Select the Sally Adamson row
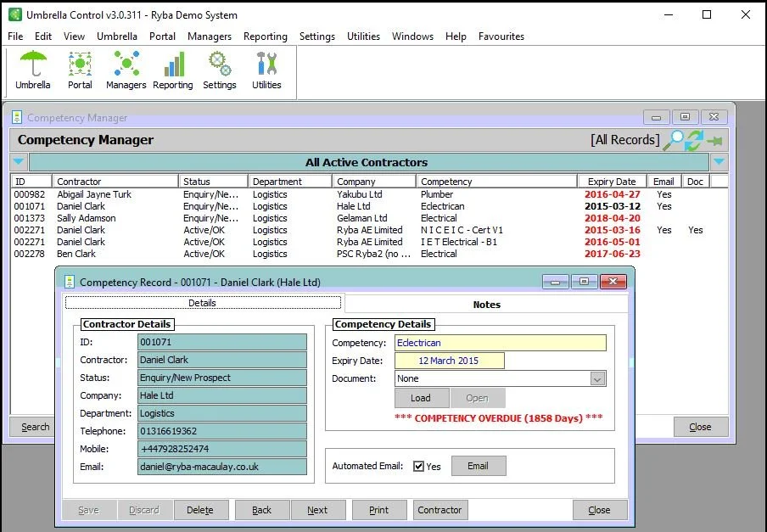 [x=369, y=218]
